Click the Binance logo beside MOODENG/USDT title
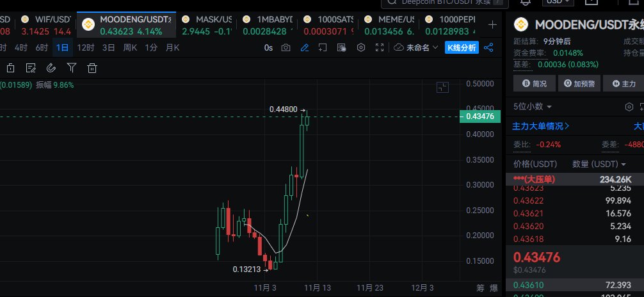The width and height of the screenshot is (644, 297). [x=522, y=25]
